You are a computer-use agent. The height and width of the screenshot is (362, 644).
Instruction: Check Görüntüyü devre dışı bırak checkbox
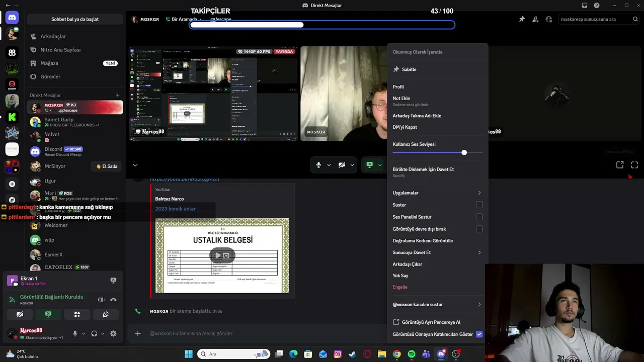479,229
